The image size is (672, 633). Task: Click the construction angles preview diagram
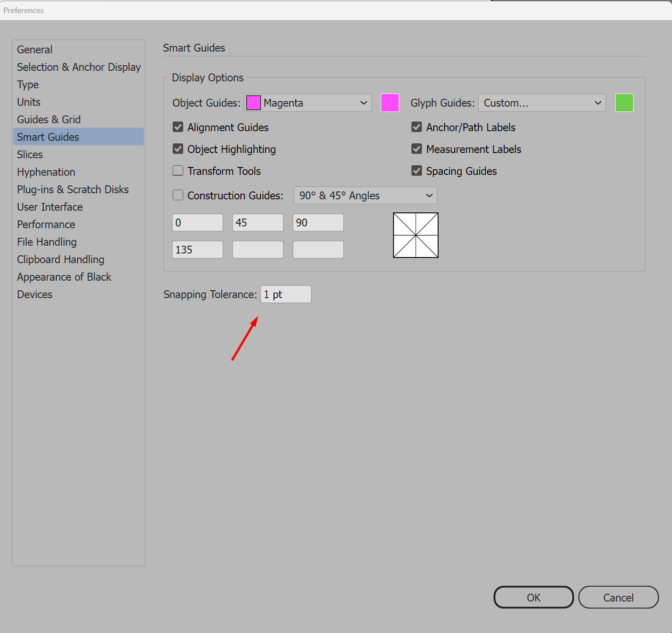tap(416, 235)
